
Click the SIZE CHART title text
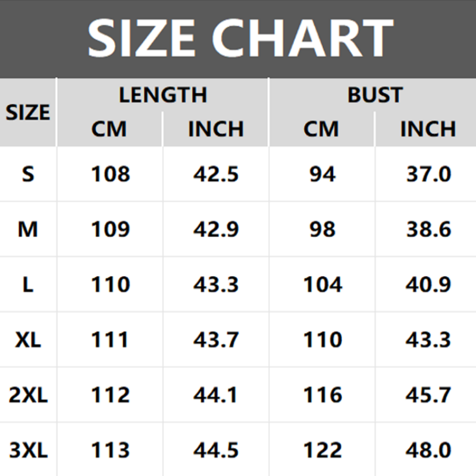tap(240, 37)
